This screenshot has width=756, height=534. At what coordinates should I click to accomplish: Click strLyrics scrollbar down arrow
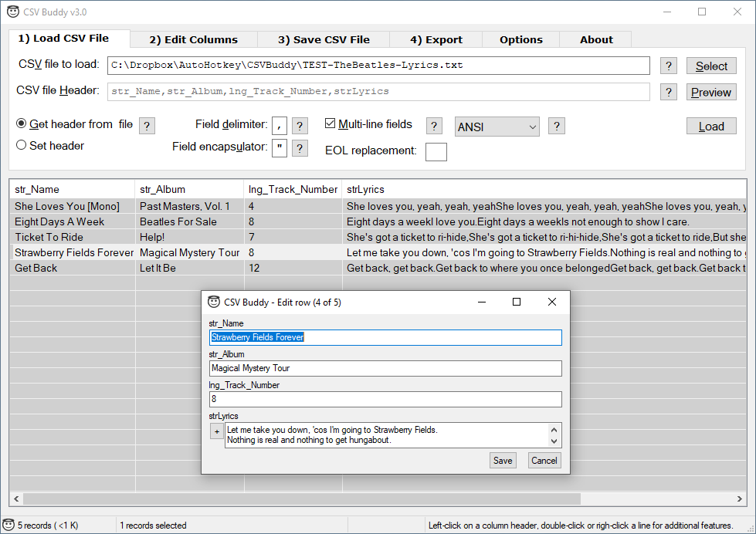554,441
